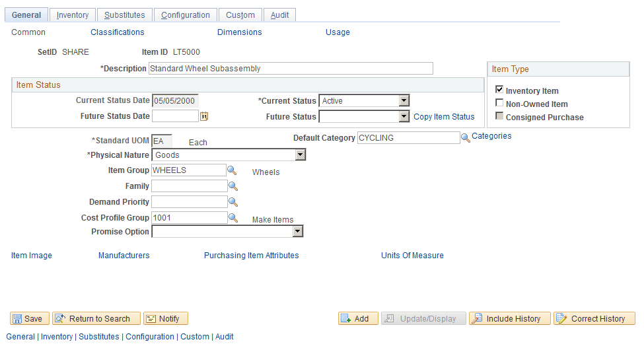
Task: Click the Family lookup magnifier
Action: pyautogui.click(x=233, y=186)
